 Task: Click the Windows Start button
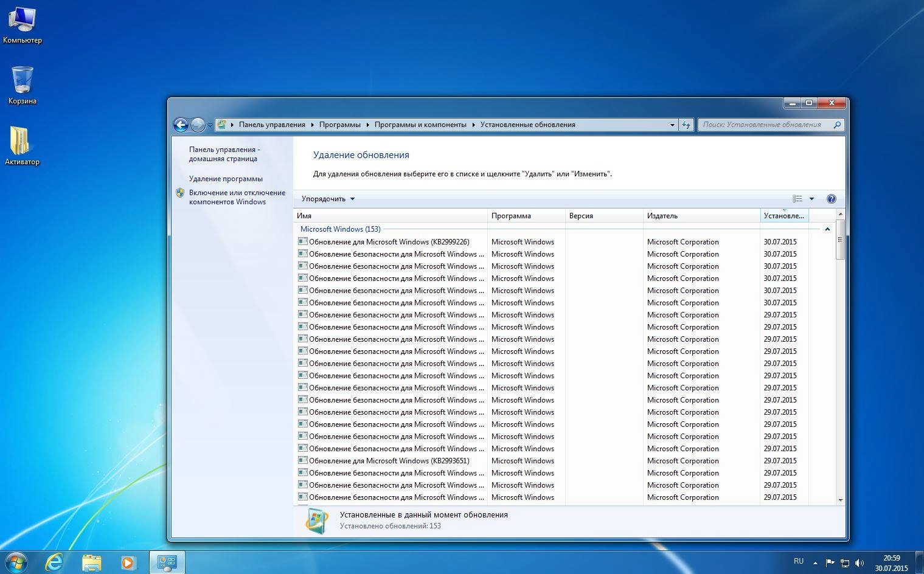[x=16, y=562]
